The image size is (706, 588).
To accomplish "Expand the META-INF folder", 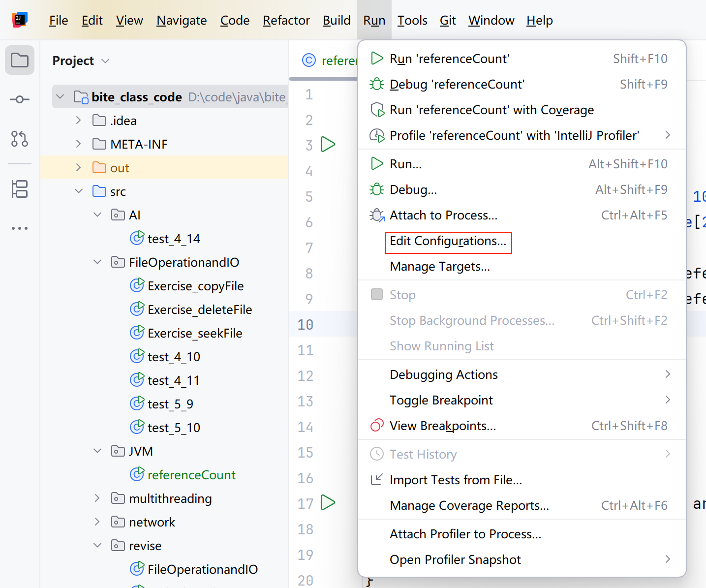I will click(79, 144).
